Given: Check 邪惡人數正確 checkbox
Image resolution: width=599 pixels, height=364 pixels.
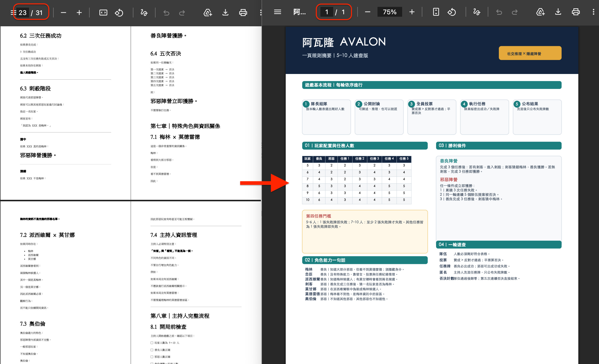Looking at the screenshot, I should click(x=152, y=357).
